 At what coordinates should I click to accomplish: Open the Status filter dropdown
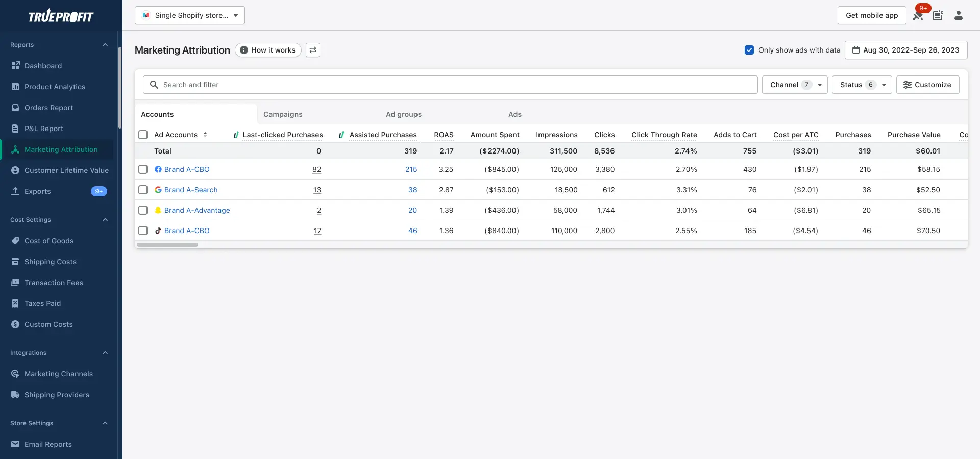pos(862,85)
